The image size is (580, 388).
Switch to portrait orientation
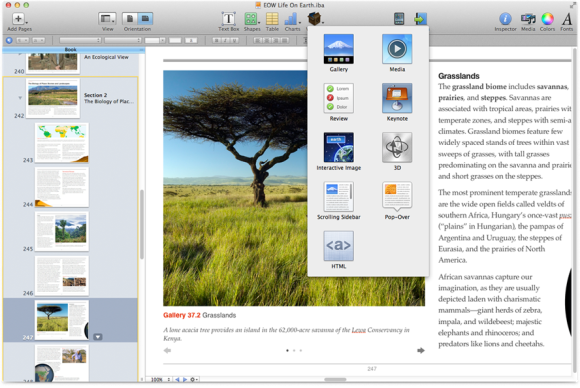[130, 18]
